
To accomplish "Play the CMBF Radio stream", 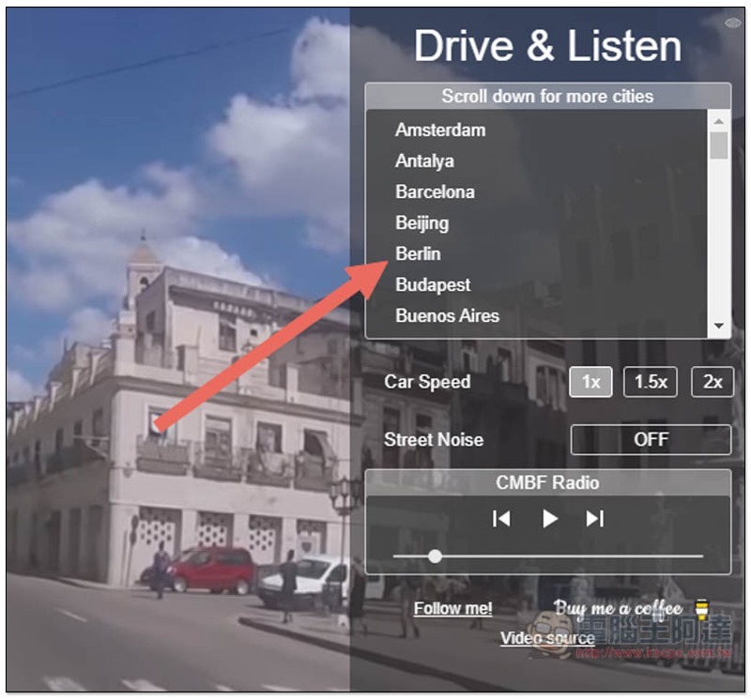I will coord(550,519).
